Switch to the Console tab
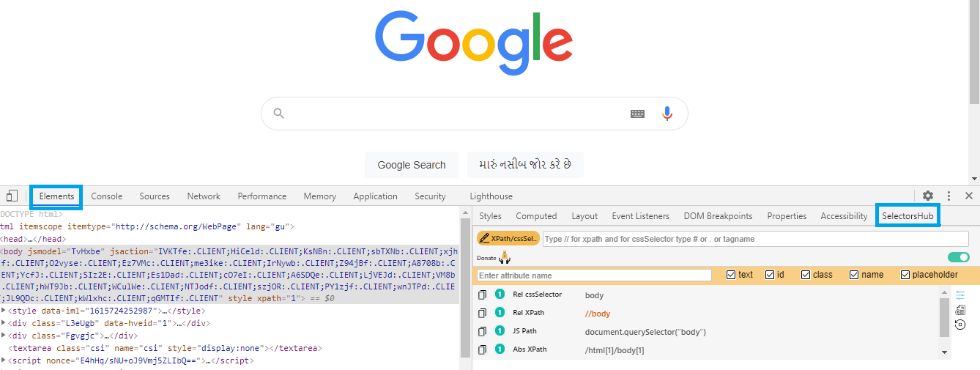Screen dimensions: 980x370 [107, 196]
